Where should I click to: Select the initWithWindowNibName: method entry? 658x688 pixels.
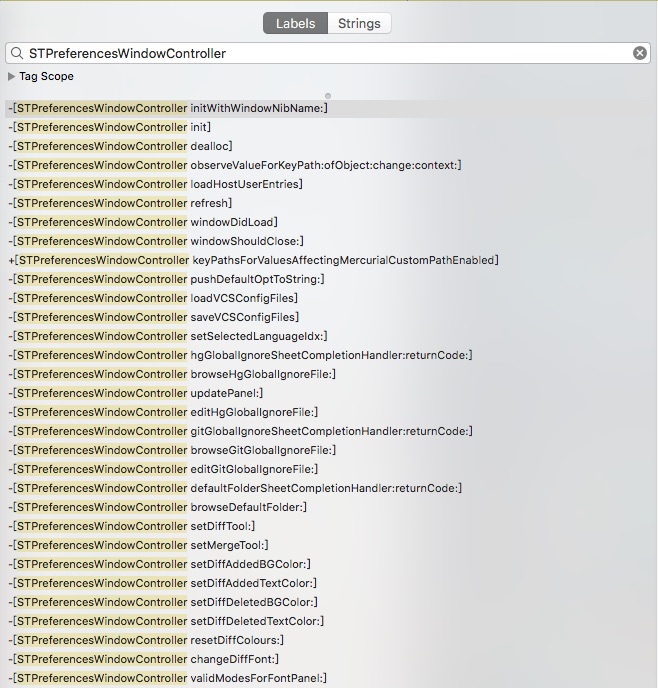(x=168, y=108)
